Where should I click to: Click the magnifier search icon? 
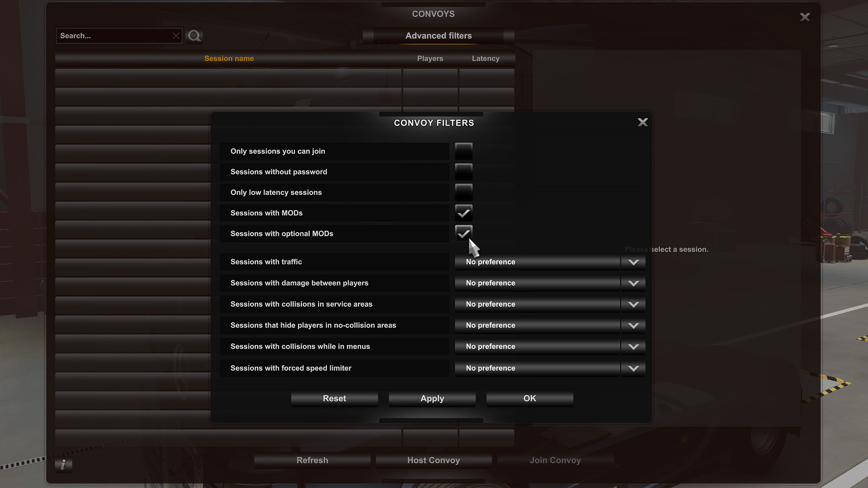point(194,36)
